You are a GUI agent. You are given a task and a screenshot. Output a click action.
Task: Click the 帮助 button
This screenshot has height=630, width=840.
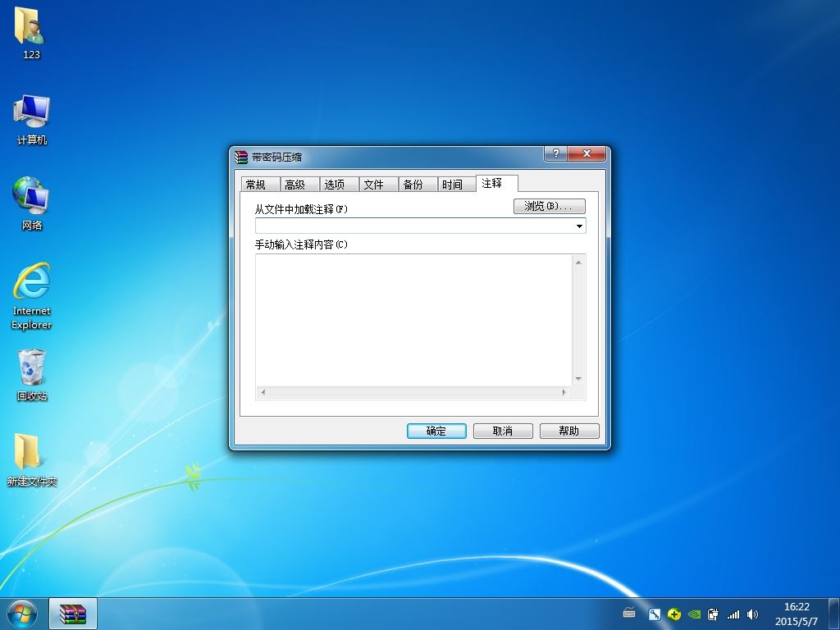pos(569,431)
